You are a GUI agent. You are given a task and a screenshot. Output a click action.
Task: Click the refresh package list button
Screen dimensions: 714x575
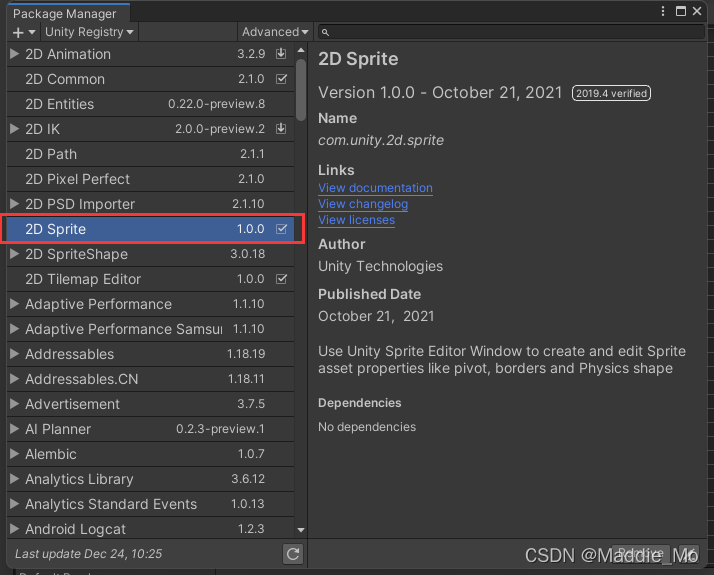pos(293,554)
